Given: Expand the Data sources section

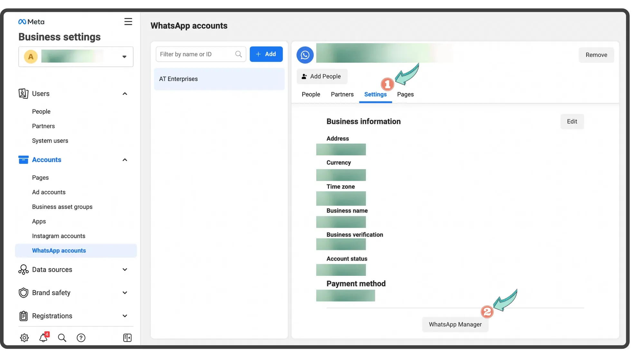Looking at the screenshot, I should tap(125, 270).
